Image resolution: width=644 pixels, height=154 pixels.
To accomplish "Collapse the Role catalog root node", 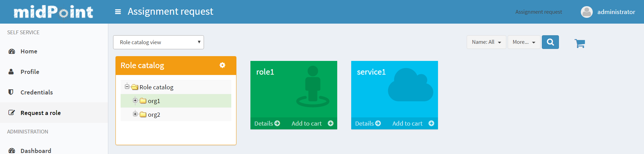I will tap(127, 87).
